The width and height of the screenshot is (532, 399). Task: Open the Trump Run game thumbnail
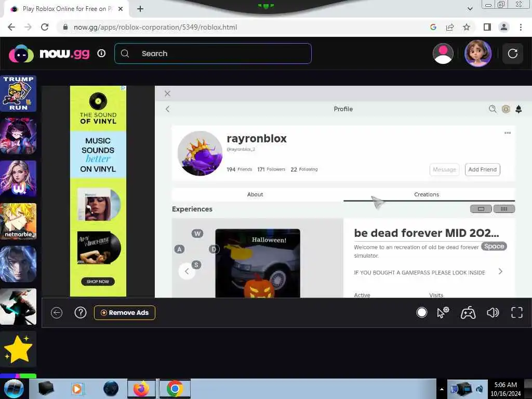(18, 94)
